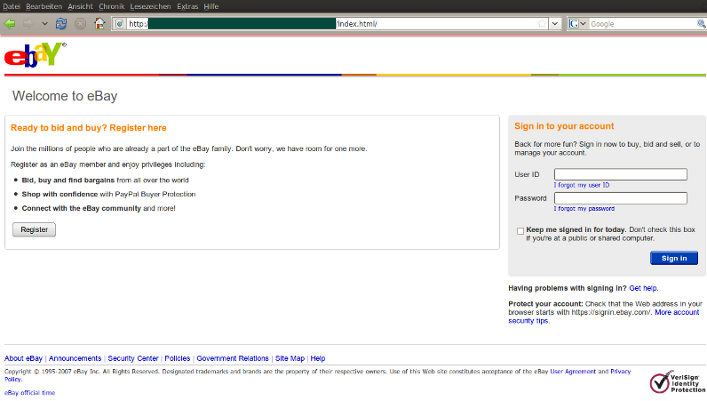Focus the User ID text field
The height and width of the screenshot is (401, 707).
tap(620, 174)
